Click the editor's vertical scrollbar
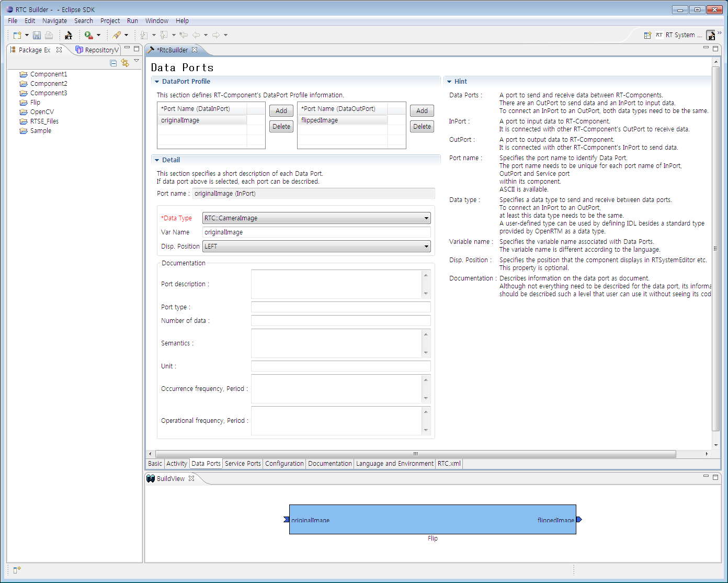 (716, 249)
